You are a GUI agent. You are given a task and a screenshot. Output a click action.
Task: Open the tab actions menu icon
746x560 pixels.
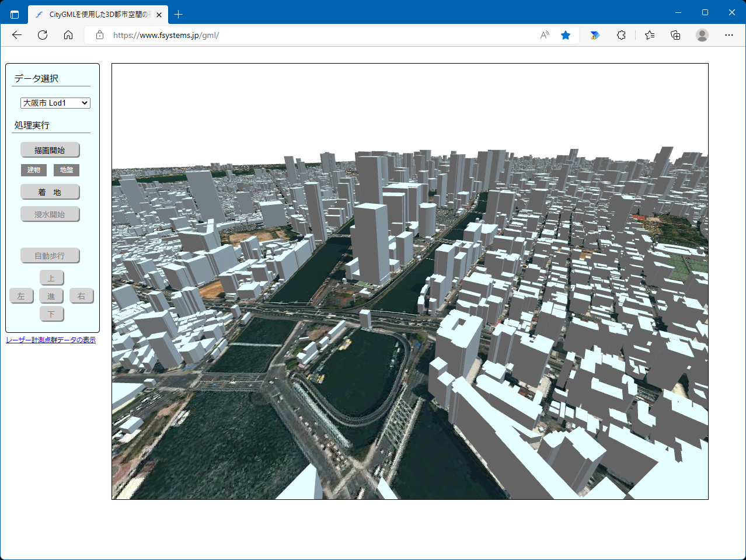15,15
